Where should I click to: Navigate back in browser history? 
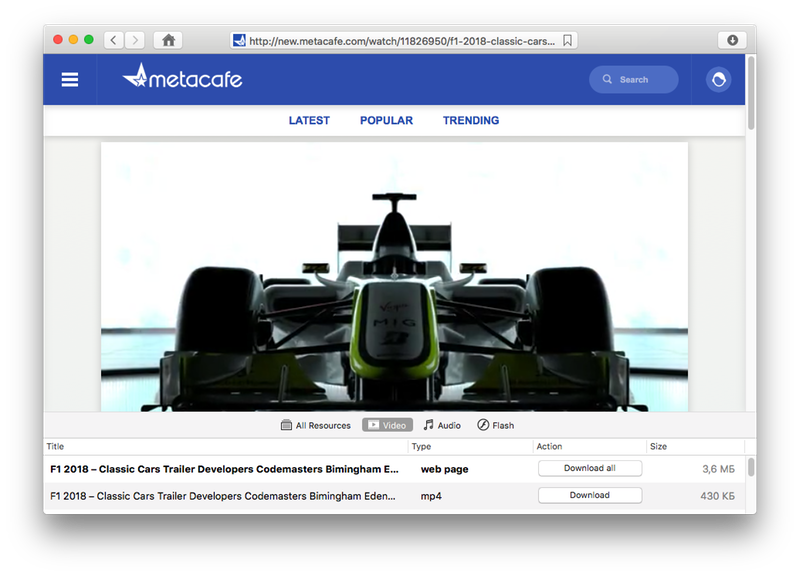[x=114, y=40]
